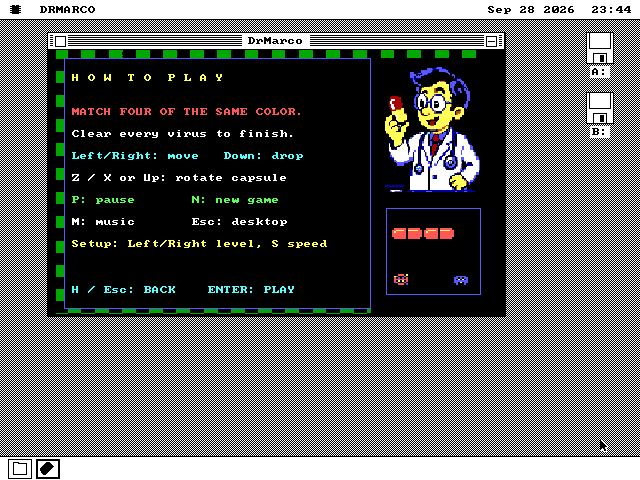Click 'Z / X or Up: rotate capsule' line
640x480 pixels.
(179, 178)
